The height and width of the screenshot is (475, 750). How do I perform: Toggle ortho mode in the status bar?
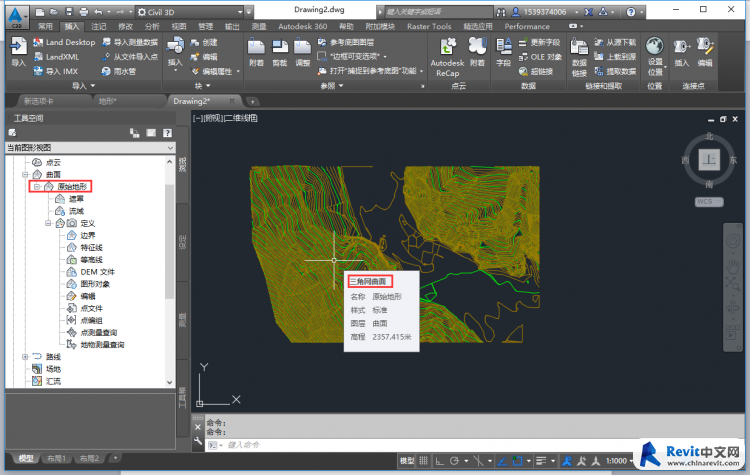(439, 461)
